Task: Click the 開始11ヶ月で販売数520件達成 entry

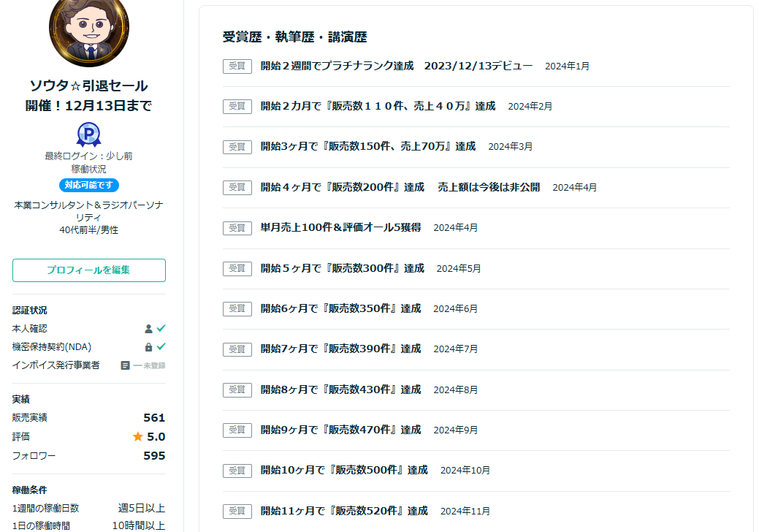Action: (344, 511)
